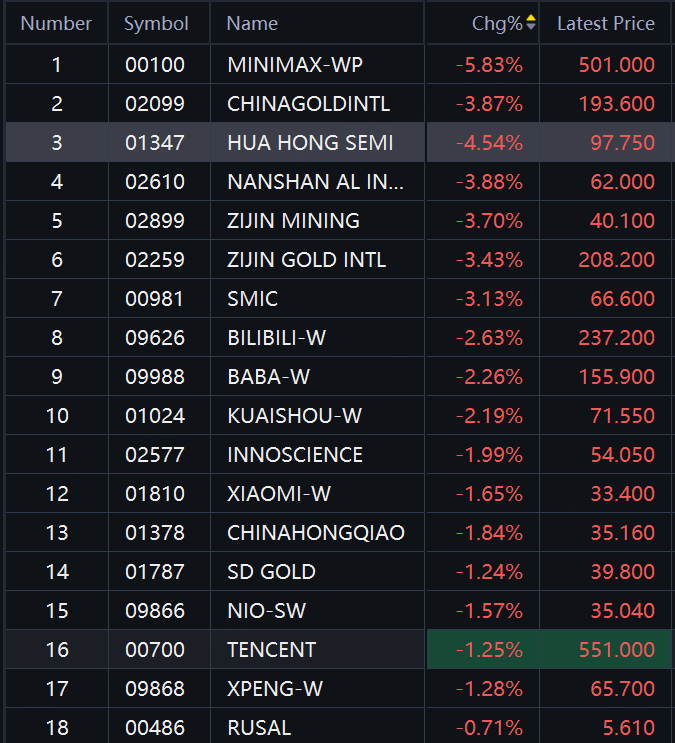Click symbol code 02899

pos(155,221)
